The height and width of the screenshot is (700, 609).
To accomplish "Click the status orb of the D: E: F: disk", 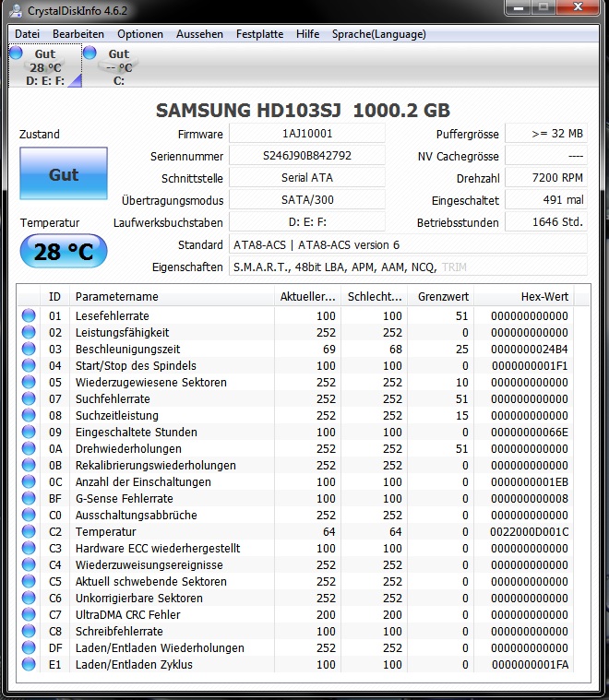I will (x=16, y=53).
